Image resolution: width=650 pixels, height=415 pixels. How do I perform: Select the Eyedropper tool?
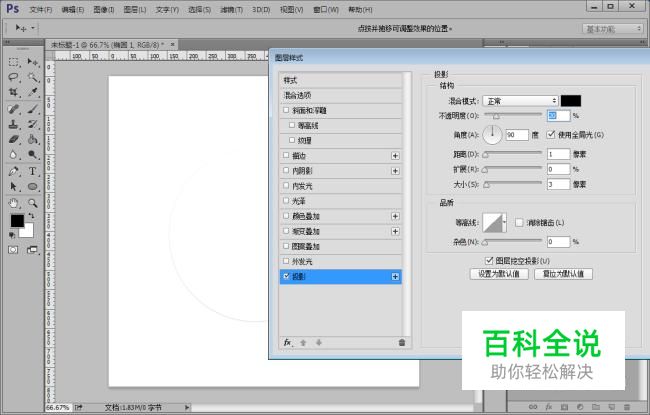32,92
